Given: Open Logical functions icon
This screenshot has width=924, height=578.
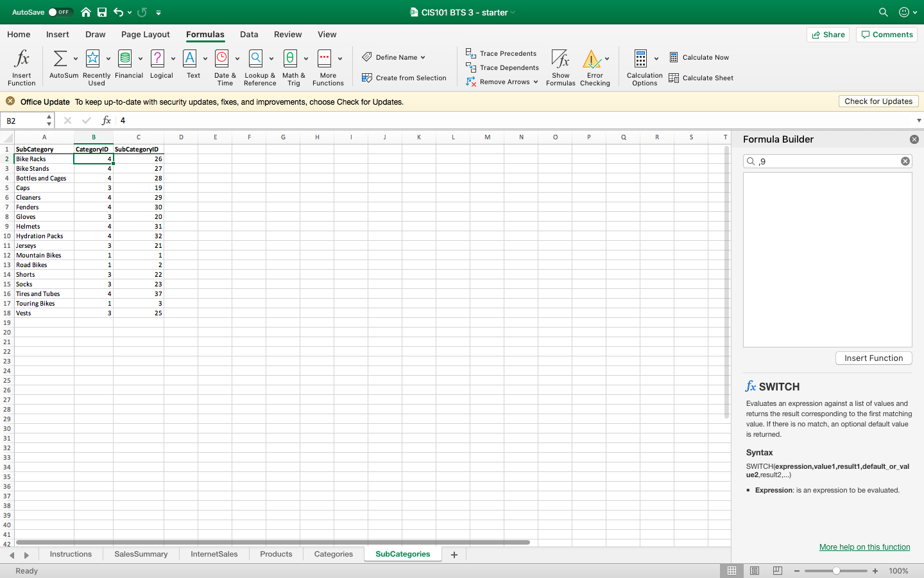Looking at the screenshot, I should point(158,58).
